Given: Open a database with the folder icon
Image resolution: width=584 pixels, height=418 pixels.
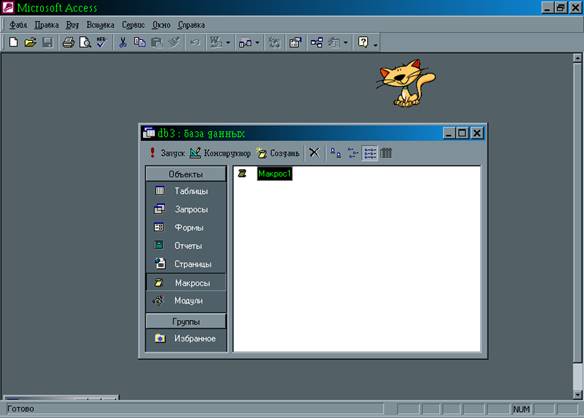Looking at the screenshot, I should coord(30,42).
